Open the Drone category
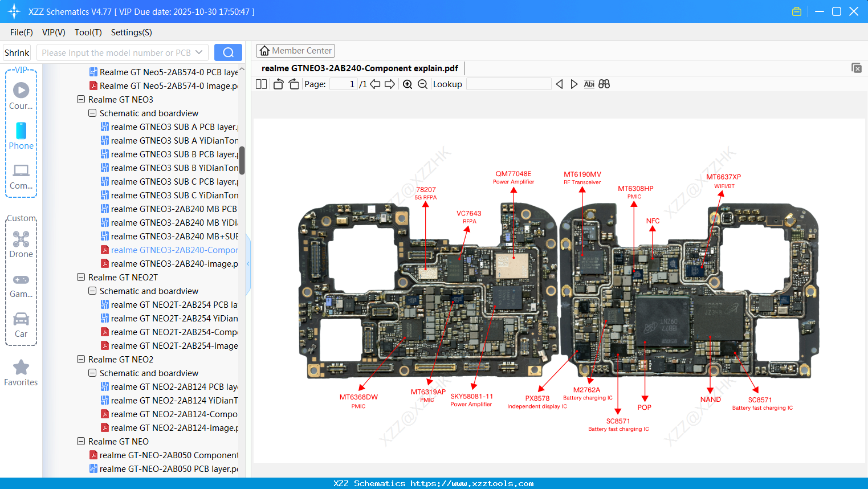The width and height of the screenshot is (868, 489). click(21, 244)
